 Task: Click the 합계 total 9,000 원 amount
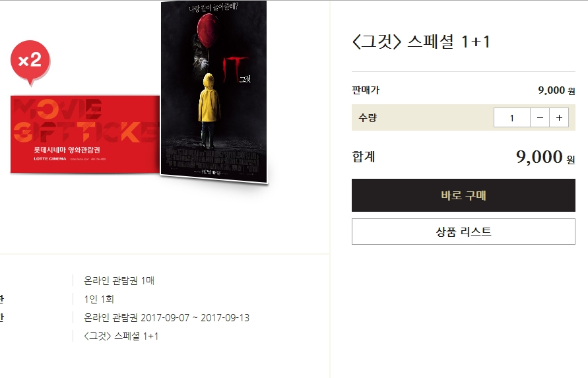[x=546, y=157]
